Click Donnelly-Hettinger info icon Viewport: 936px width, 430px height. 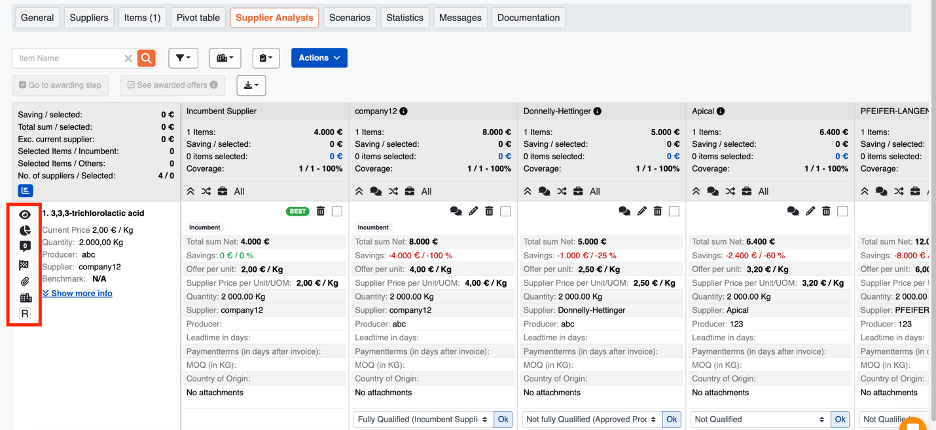coord(597,111)
